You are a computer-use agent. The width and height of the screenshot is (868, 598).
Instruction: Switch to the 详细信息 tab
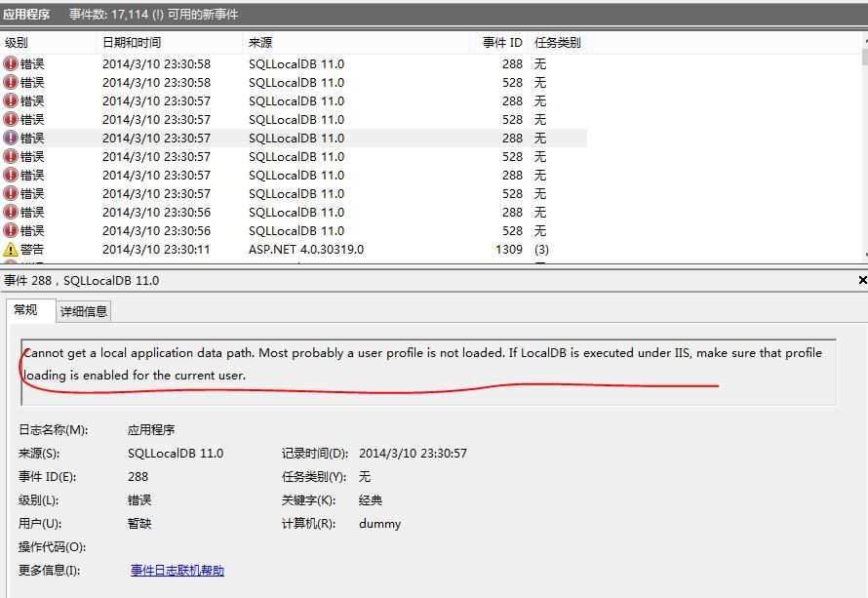tap(85, 313)
